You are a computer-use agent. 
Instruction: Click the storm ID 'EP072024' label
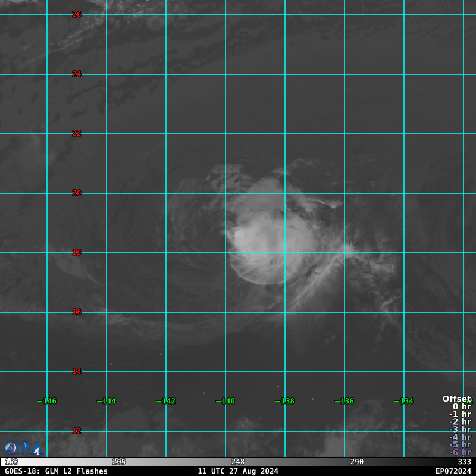point(453,471)
